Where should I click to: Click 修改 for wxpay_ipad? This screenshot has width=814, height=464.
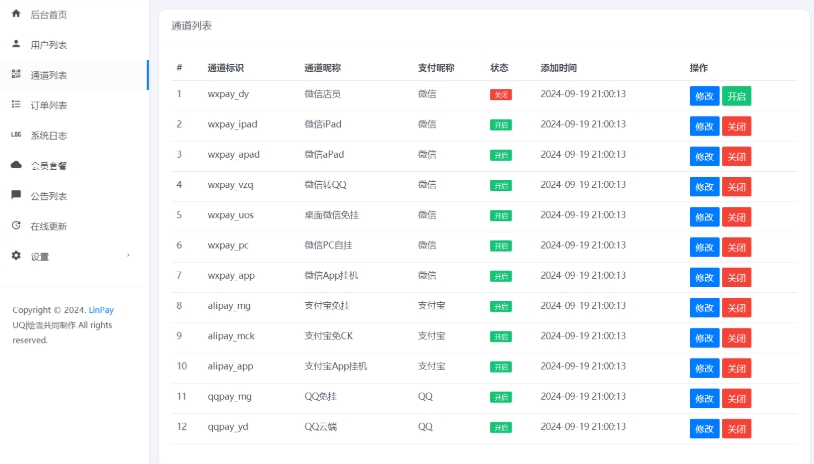pos(704,126)
